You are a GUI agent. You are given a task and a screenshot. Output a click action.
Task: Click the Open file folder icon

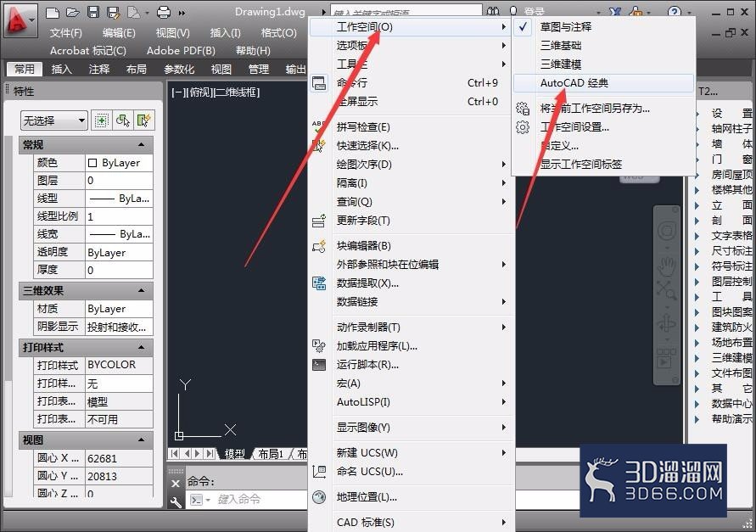pyautogui.click(x=72, y=13)
